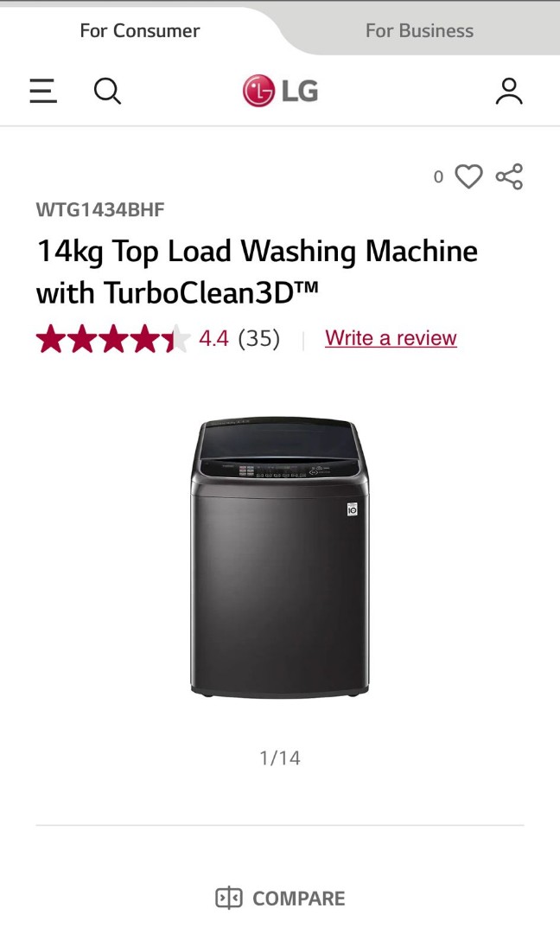The height and width of the screenshot is (934, 560).
Task: Click the WTG1434BHF model number
Action: 100,209
